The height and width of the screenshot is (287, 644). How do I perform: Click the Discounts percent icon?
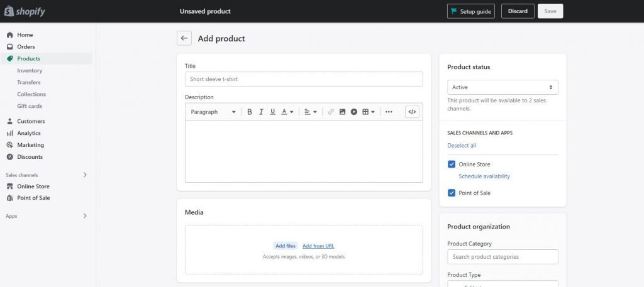(10, 157)
